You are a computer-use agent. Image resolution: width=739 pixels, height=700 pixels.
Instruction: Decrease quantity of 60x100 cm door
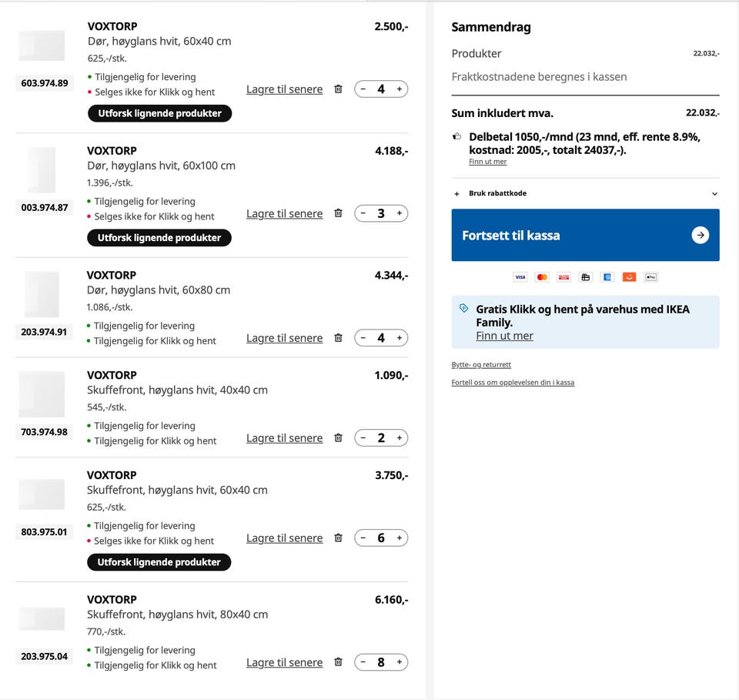click(363, 213)
